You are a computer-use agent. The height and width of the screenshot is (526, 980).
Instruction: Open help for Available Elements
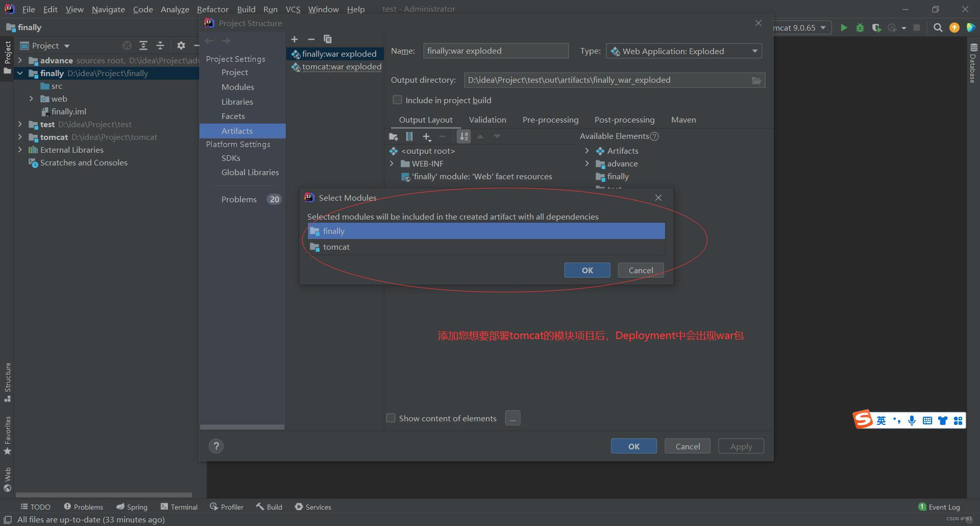655,136
